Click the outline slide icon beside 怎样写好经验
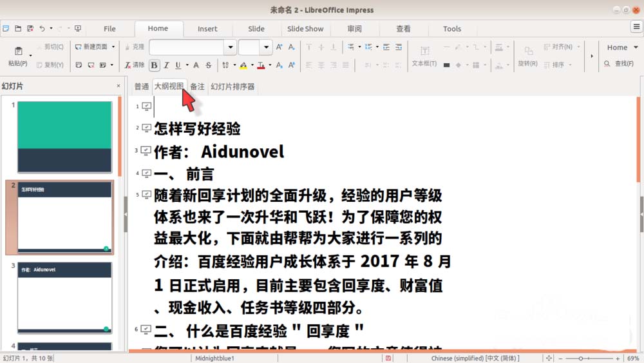644x363 pixels. point(146,128)
